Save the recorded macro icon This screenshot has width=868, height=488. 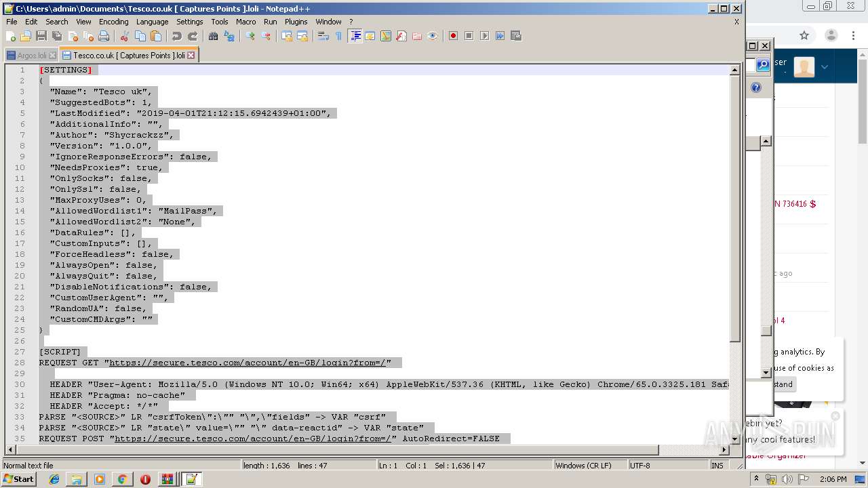point(515,36)
